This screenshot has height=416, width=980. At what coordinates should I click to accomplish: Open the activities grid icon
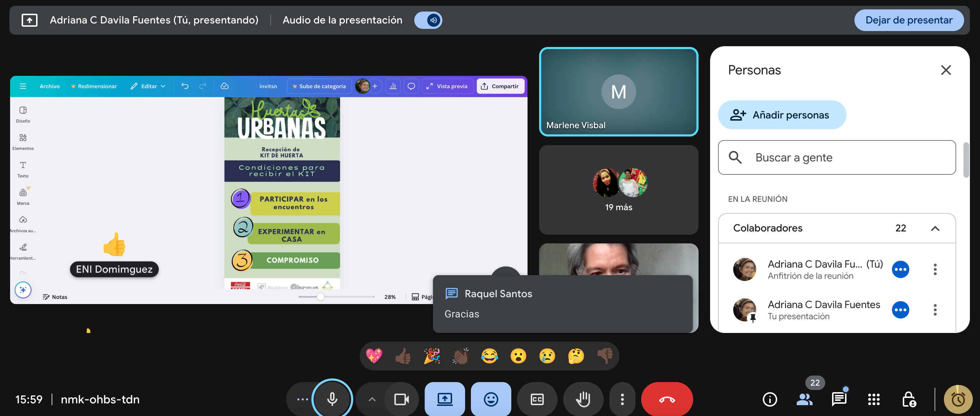[x=874, y=399]
